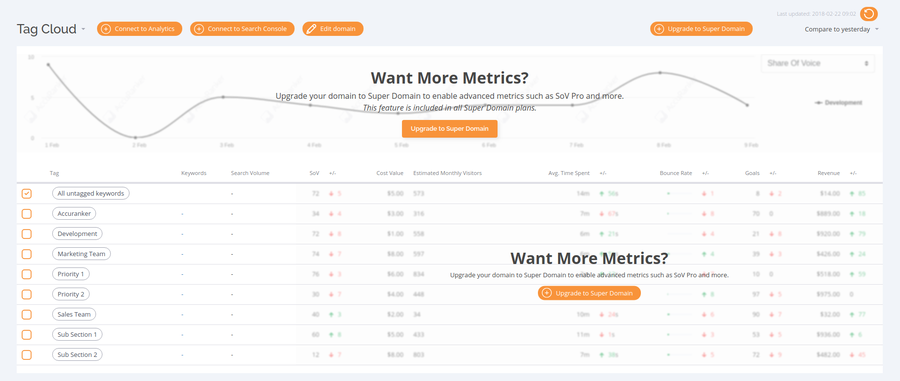Click top Upgrade to Super Domain button
Image resolution: width=900 pixels, height=381 pixels.
point(701,29)
